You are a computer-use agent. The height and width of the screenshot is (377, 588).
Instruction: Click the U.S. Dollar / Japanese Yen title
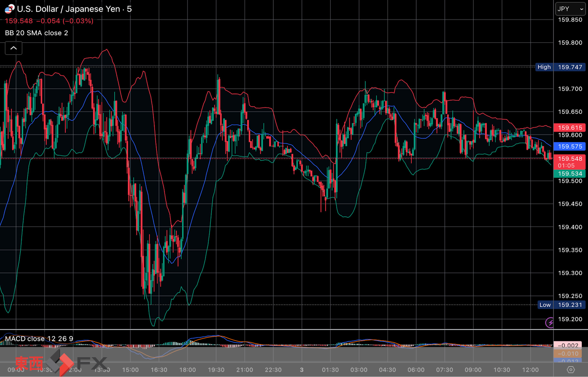coord(69,9)
